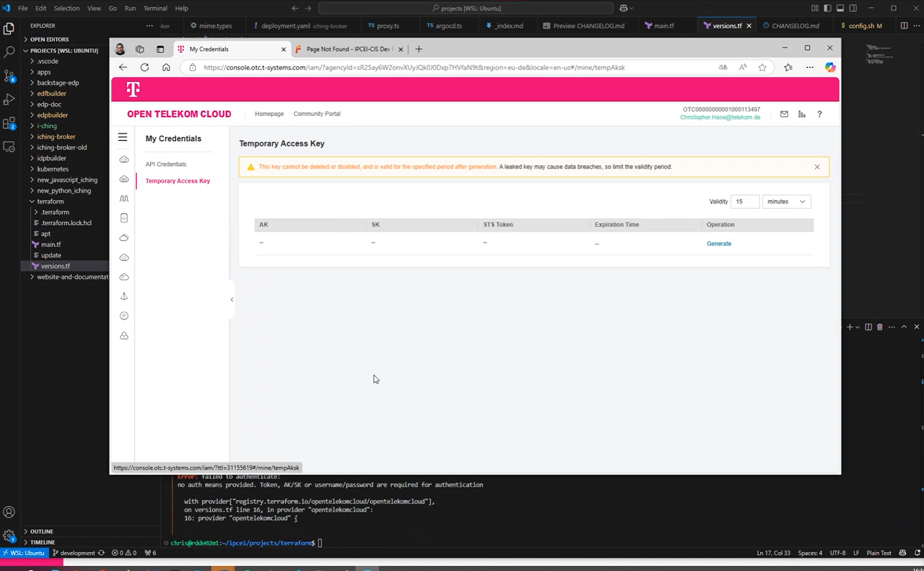Expand the iching-broker folder

(x=56, y=137)
